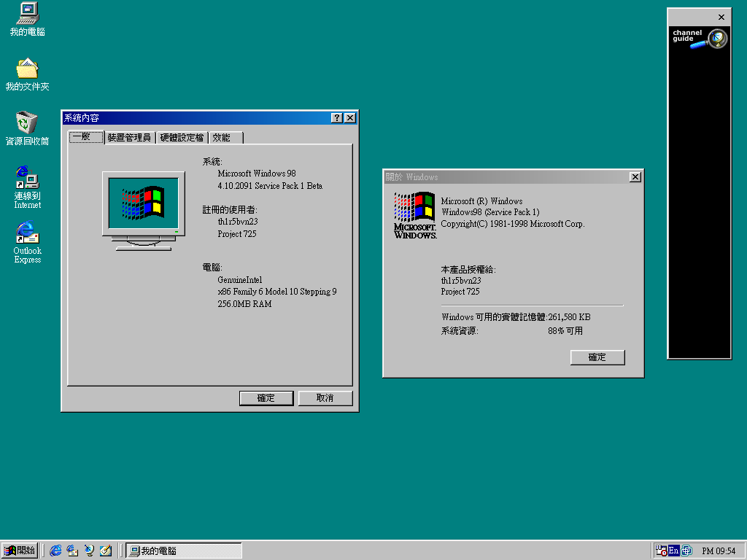747x560 pixels.
Task: Click the PM 09:54 clock
Action: tap(719, 551)
